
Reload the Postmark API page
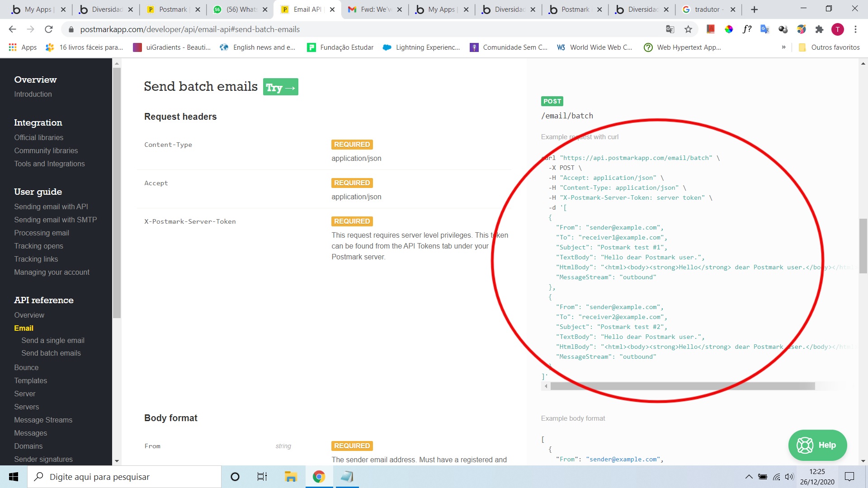49,29
